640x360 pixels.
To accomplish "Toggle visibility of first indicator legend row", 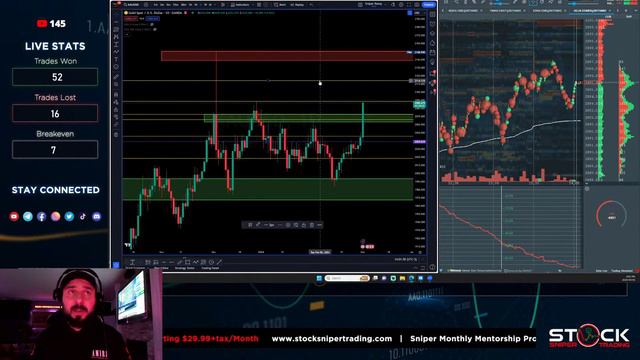I will tap(152, 25).
